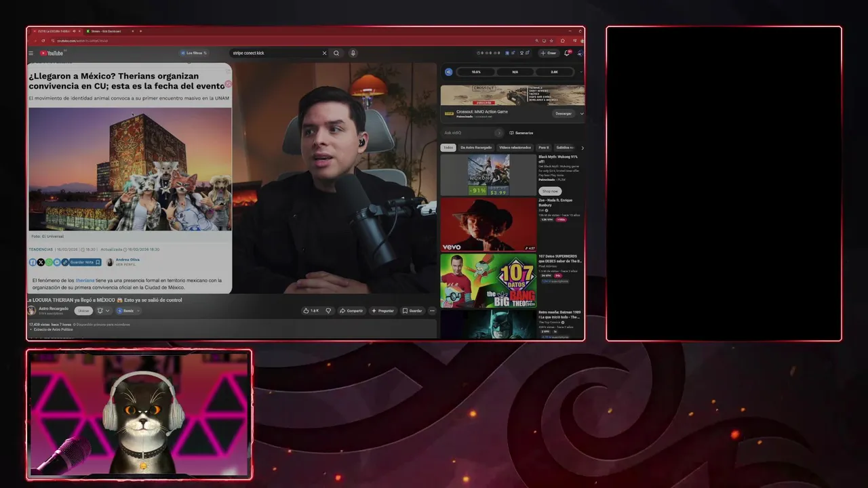
Task: Click the 10.0% vidIQ stat pill
Action: 476,72
